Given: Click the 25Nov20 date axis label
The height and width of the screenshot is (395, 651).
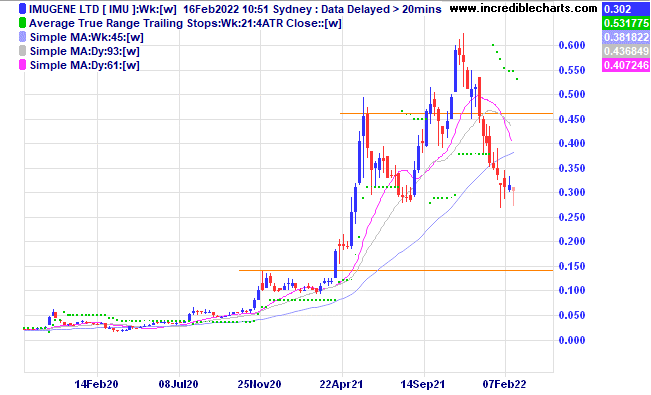Looking at the screenshot, I should tap(259, 384).
